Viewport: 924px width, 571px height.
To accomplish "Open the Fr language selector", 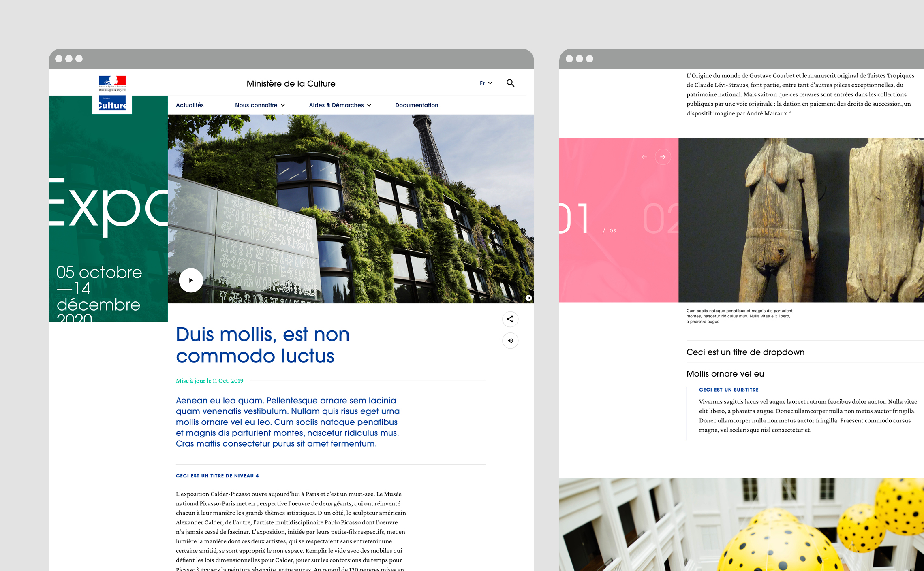I will pyautogui.click(x=486, y=83).
